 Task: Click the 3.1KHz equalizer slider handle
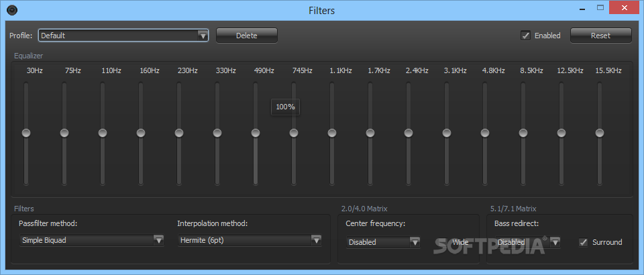(447, 133)
